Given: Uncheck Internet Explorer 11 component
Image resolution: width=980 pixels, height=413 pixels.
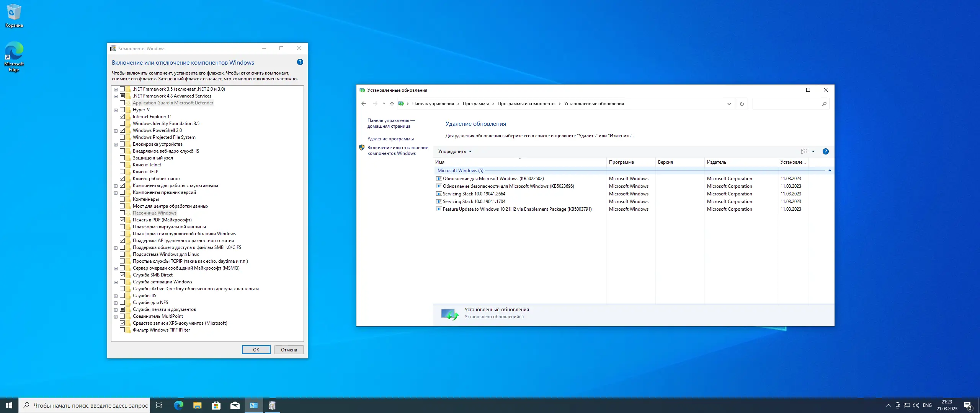Looking at the screenshot, I should 122,117.
